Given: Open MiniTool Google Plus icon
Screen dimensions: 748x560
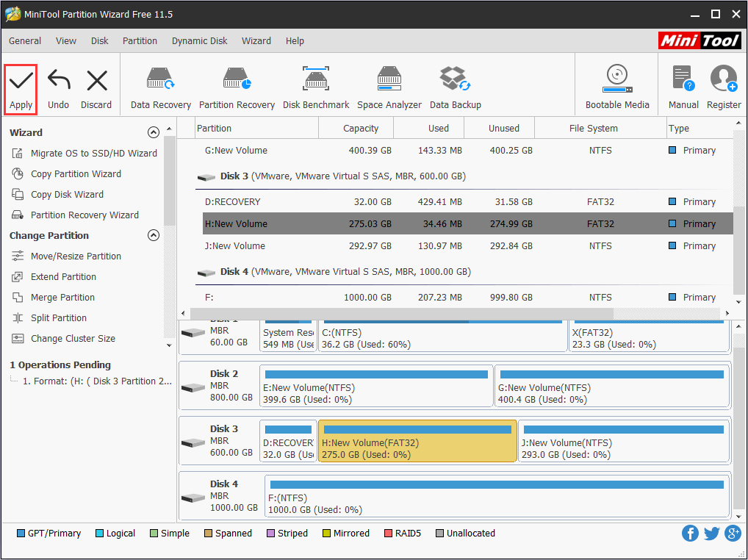Looking at the screenshot, I should [x=733, y=534].
